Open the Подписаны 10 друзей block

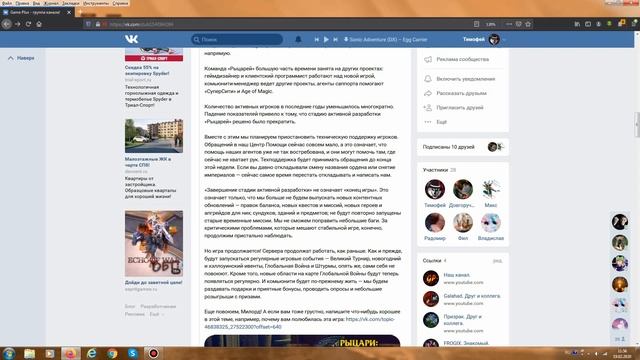click(462, 147)
